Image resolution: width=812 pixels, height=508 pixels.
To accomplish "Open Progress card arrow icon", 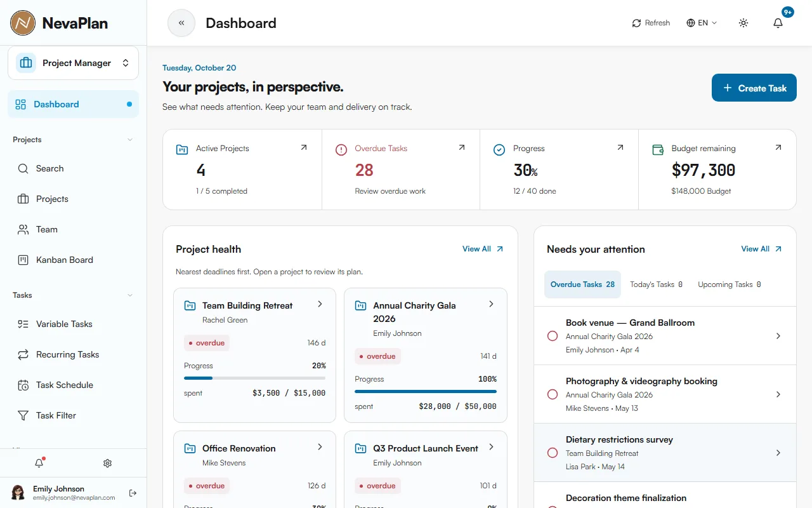I will (x=620, y=147).
